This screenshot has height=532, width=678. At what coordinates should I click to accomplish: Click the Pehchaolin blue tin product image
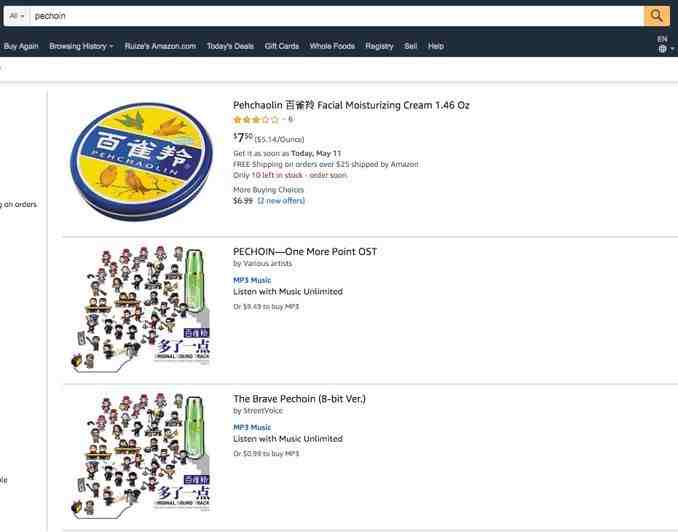141,161
